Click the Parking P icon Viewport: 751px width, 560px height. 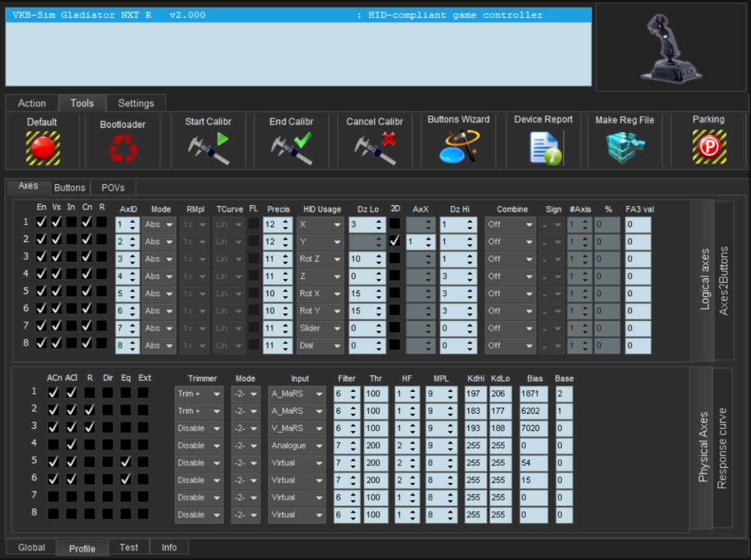click(x=709, y=147)
